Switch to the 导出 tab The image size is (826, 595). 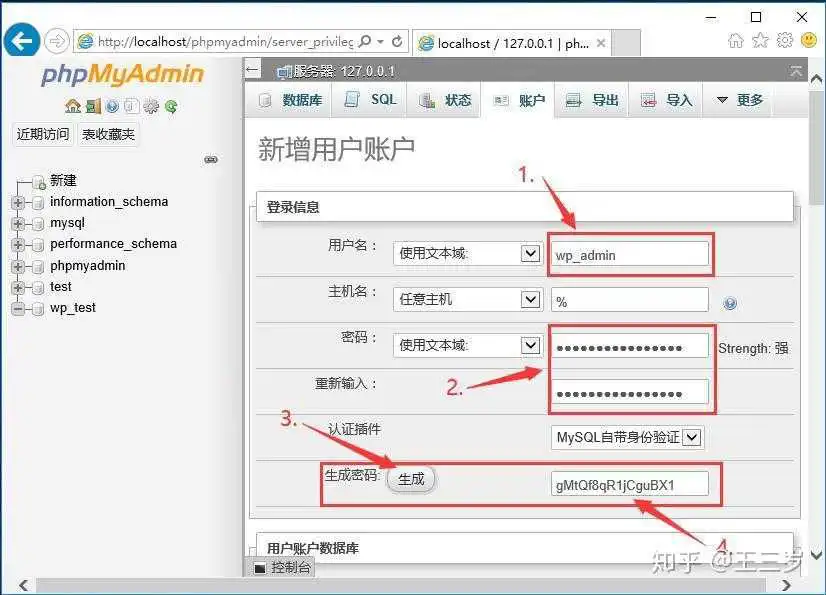pos(592,100)
